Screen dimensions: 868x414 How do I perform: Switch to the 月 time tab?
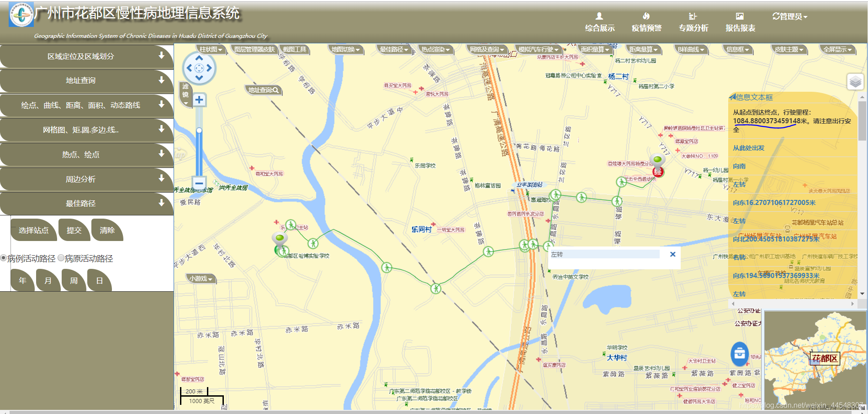[48, 280]
